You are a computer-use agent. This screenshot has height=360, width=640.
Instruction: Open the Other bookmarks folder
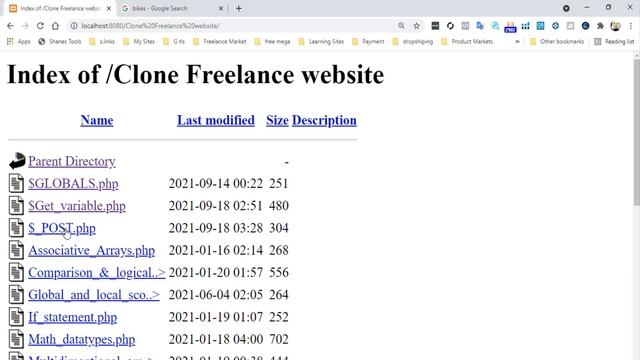557,41
